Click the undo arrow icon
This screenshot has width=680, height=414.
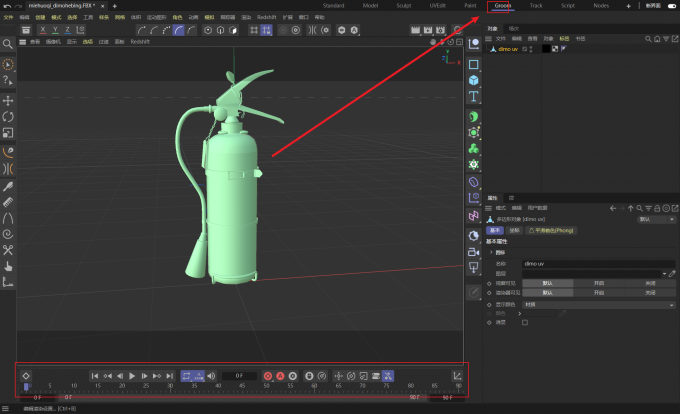tap(7, 6)
